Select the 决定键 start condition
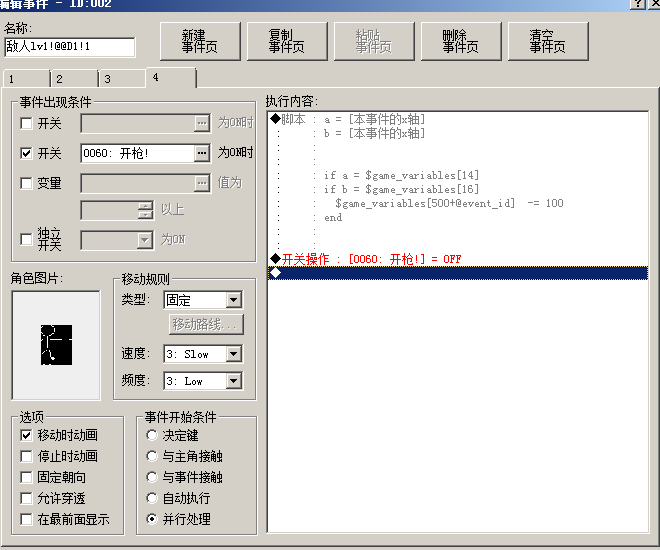Viewport: 660px width, 550px height. pyautogui.click(x=152, y=435)
